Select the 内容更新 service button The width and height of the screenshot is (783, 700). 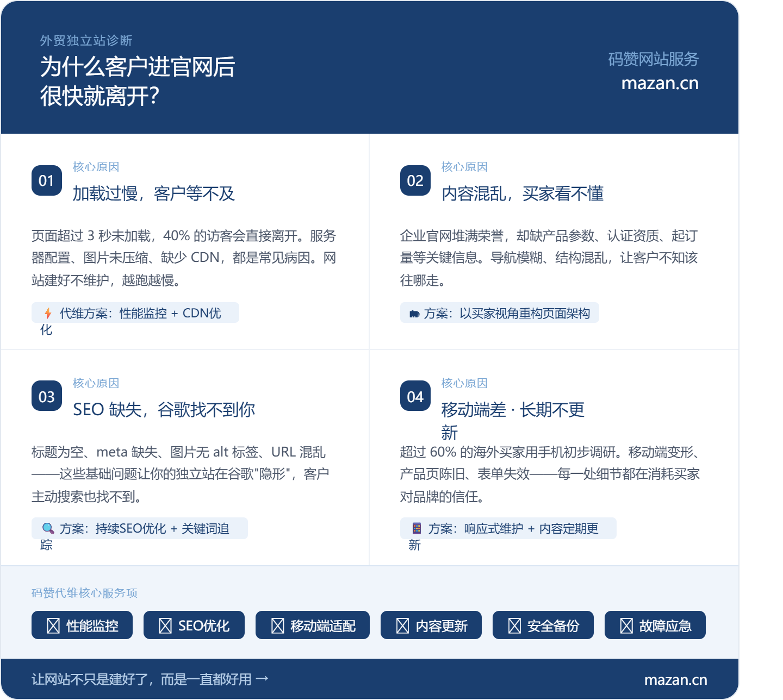[x=431, y=625]
